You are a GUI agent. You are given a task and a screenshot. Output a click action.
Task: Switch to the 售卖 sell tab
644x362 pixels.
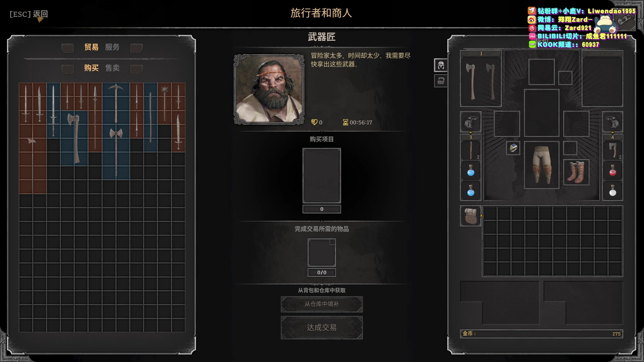pos(112,68)
